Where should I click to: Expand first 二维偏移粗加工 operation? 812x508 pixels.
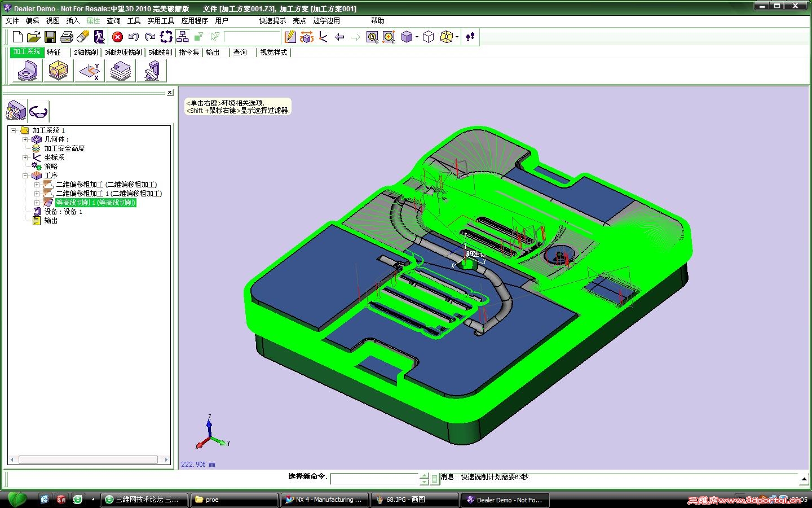coord(37,185)
